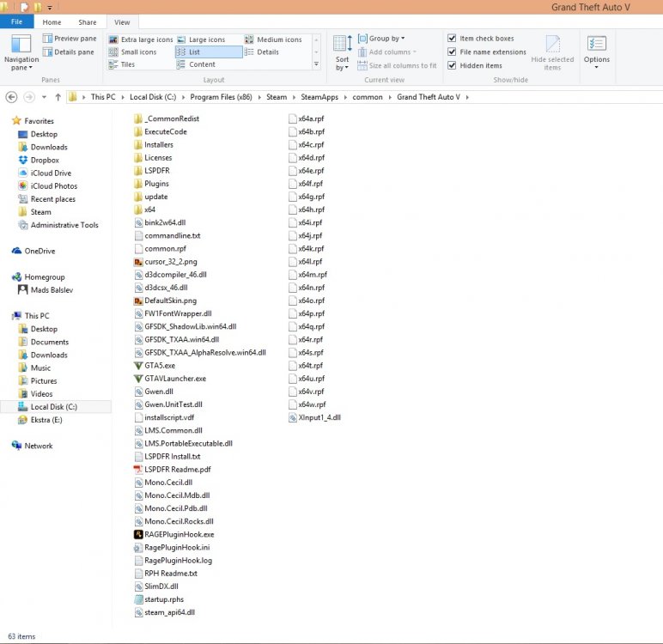This screenshot has height=644, width=663.
Task: Expand the chevron after Grand Theft Auto V breadcrumb
Action: [467, 97]
